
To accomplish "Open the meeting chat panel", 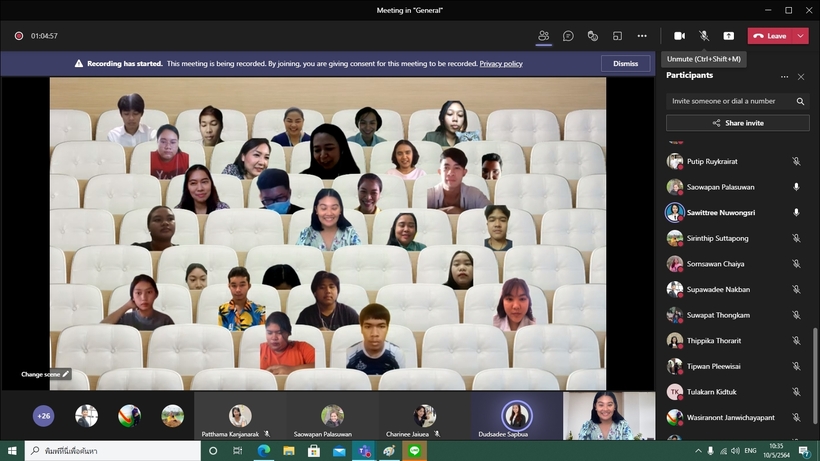I will click(568, 36).
